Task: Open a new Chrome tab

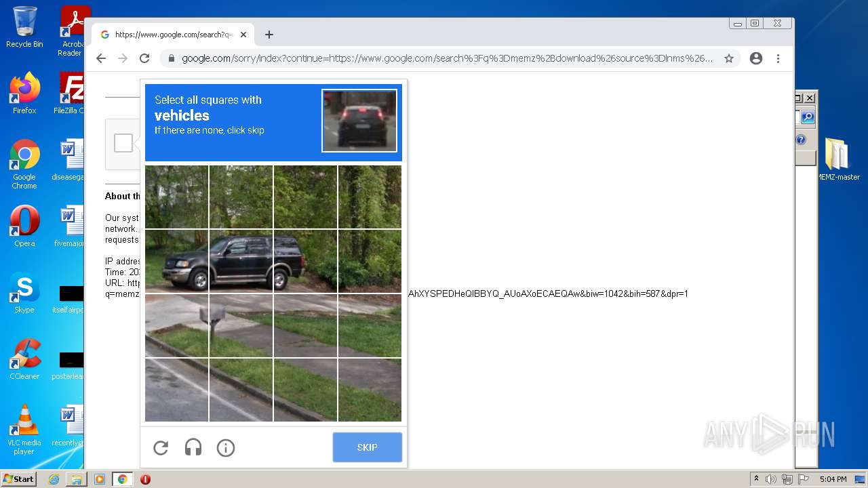Action: pyautogui.click(x=269, y=35)
